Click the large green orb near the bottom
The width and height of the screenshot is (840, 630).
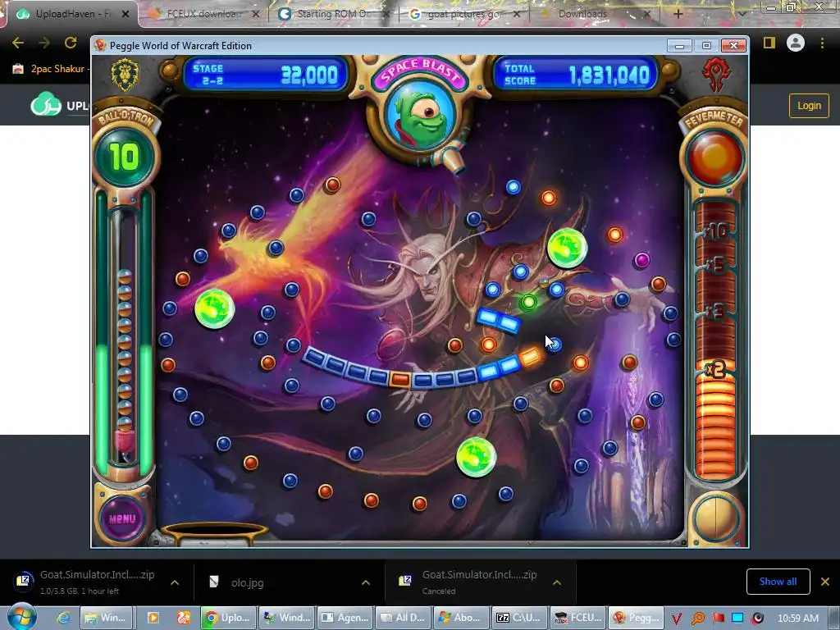476,457
